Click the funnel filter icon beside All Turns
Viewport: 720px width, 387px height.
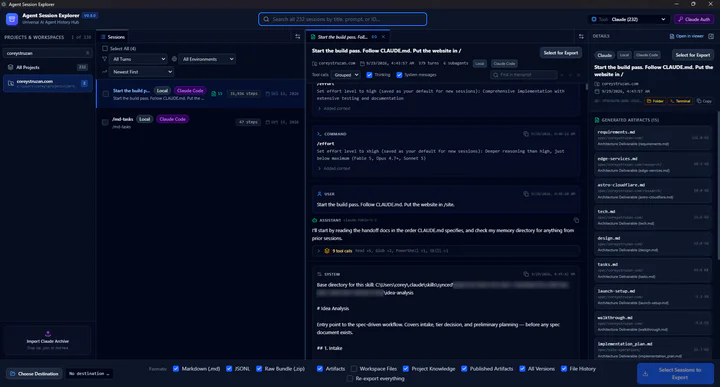(x=105, y=59)
